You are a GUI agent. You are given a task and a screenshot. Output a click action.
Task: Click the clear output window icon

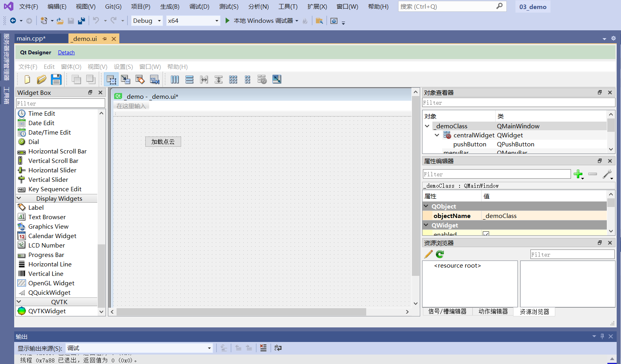point(263,348)
